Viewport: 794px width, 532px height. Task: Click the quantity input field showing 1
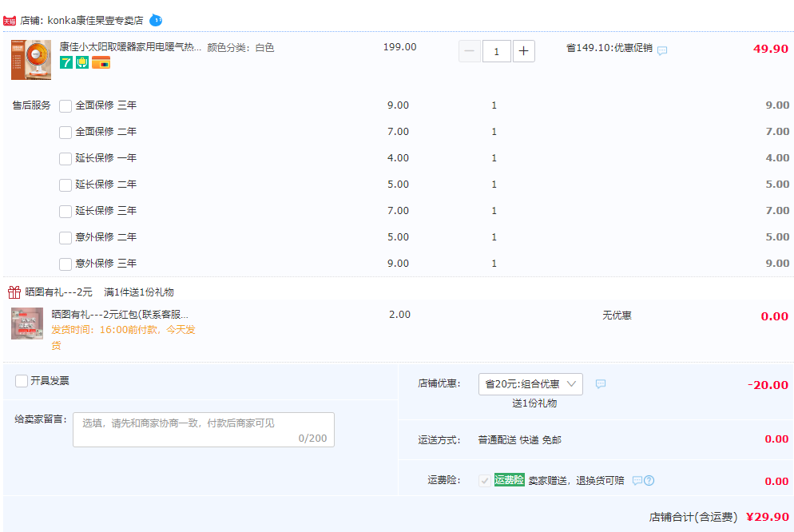[496, 51]
